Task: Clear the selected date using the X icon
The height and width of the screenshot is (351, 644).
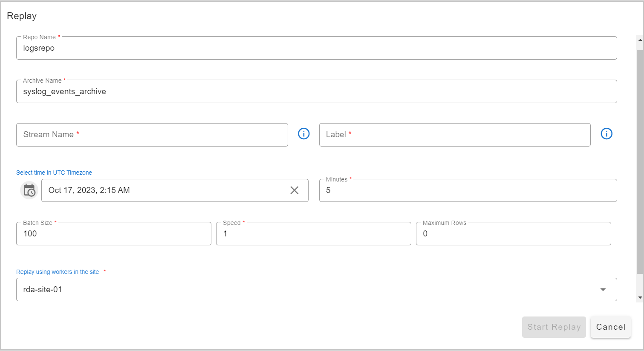Action: click(294, 190)
